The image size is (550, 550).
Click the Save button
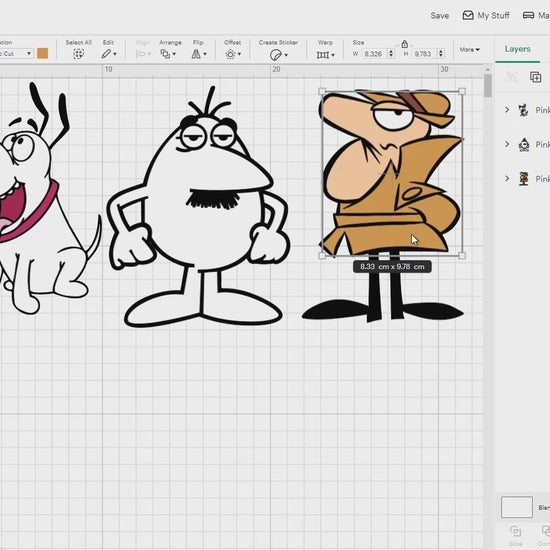pos(440,15)
